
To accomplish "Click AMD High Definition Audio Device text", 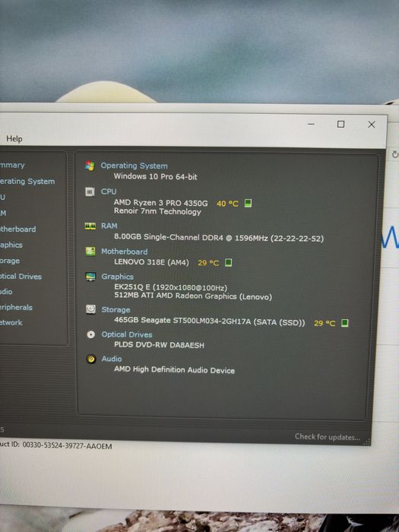I will pyautogui.click(x=174, y=369).
